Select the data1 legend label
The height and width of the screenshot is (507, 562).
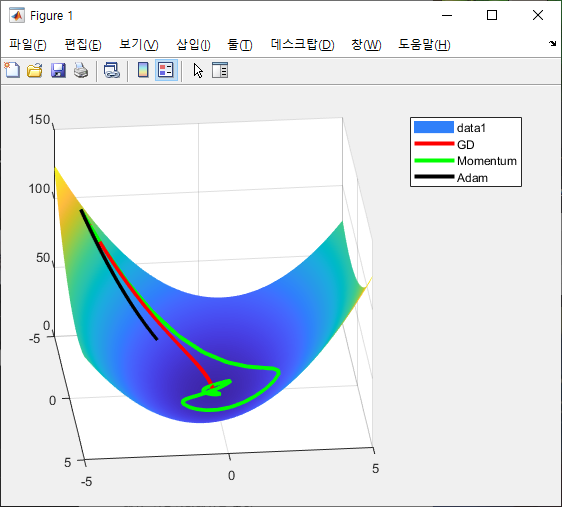471,128
